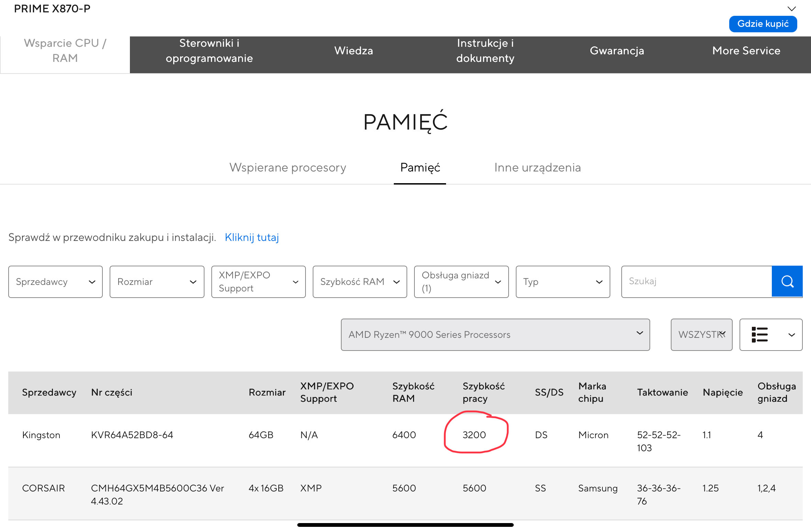811x532 pixels.
Task: Open the Typ filter dropdown
Action: [x=563, y=281]
